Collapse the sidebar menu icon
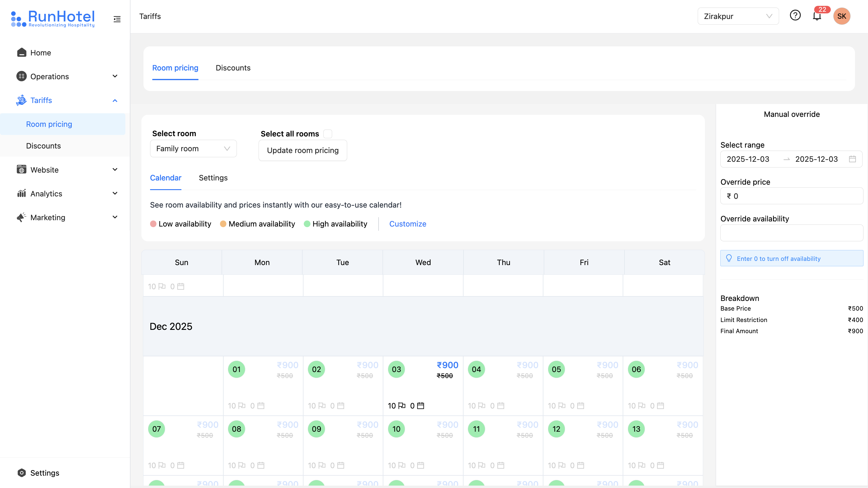 pos(117,19)
